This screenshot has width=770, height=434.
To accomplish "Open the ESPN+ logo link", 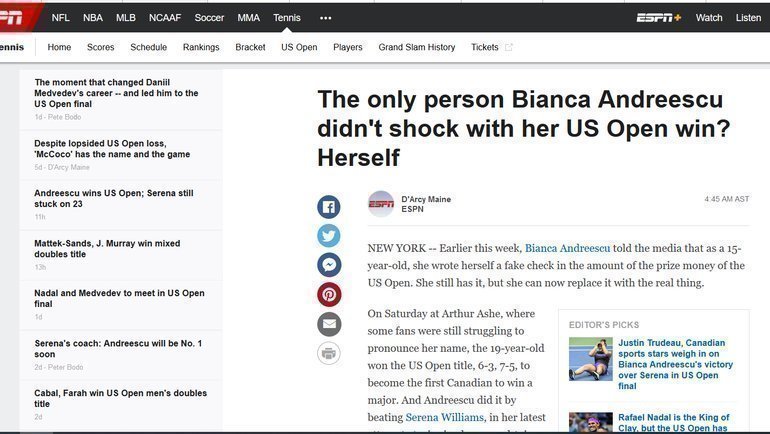I will point(659,18).
